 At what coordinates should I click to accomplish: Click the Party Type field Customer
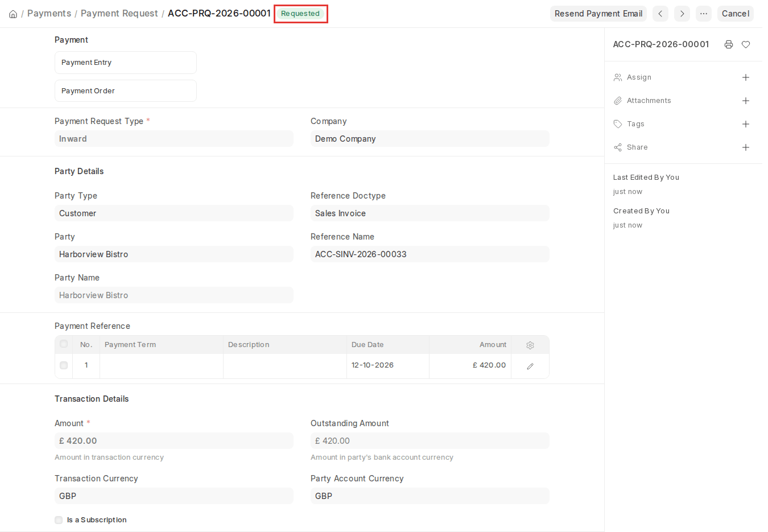(174, 213)
